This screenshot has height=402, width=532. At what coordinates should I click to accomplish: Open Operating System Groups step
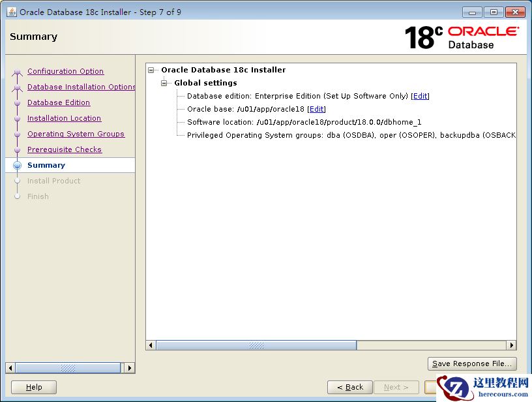pos(76,134)
